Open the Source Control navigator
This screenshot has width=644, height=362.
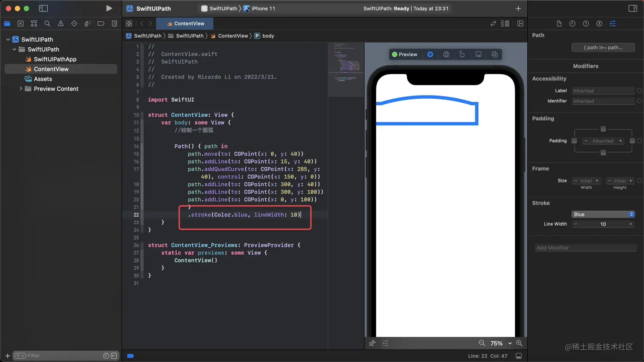pyautogui.click(x=20, y=23)
